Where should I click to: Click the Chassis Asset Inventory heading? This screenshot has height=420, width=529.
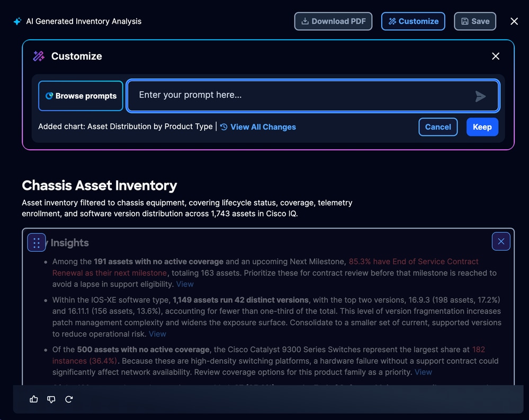tap(100, 185)
